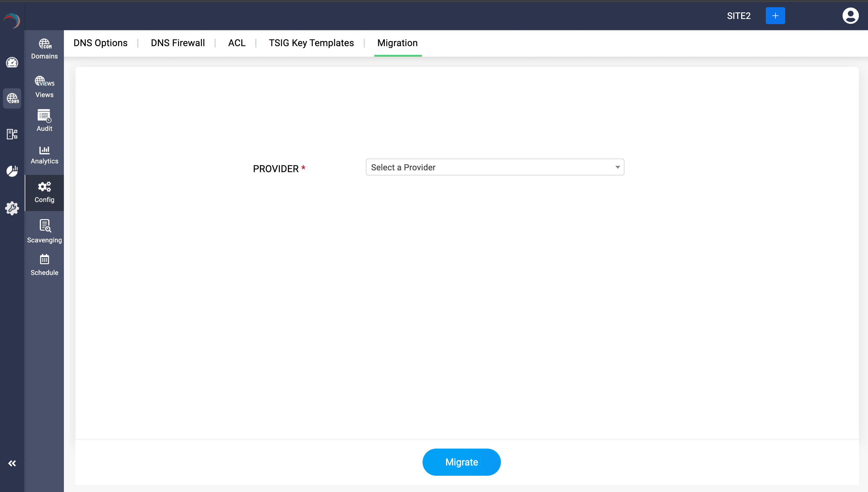Open the pie chart reports icon

coord(12,171)
